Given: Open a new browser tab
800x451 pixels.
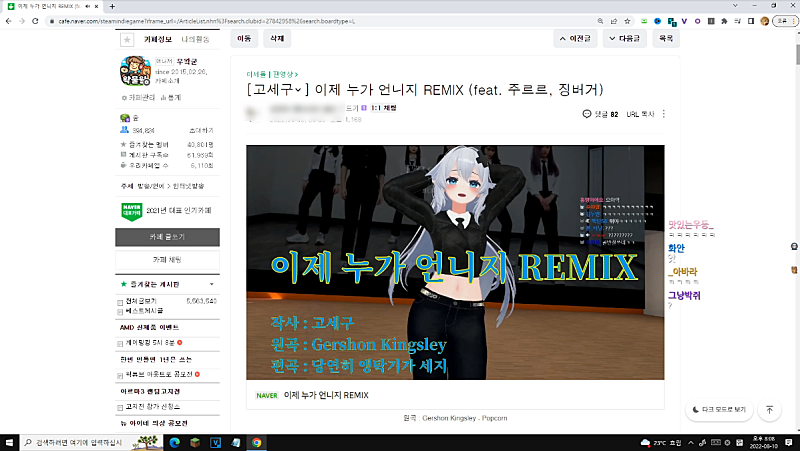Looking at the screenshot, I should tap(112, 7).
